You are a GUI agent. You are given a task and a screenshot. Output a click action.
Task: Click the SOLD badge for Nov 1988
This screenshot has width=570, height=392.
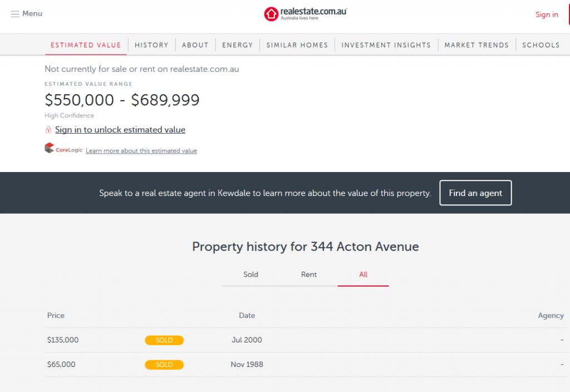164,365
